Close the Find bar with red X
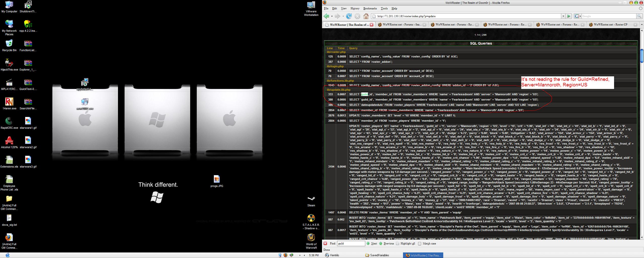The height and width of the screenshot is (258, 644). (325, 243)
